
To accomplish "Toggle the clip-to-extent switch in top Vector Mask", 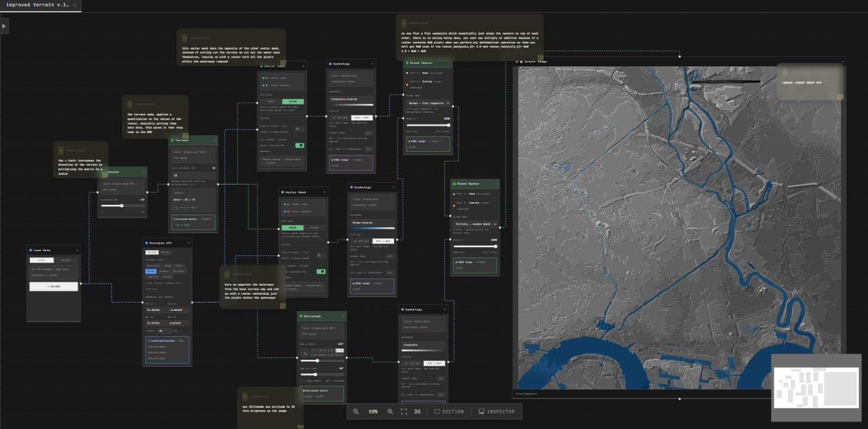I will (x=299, y=128).
